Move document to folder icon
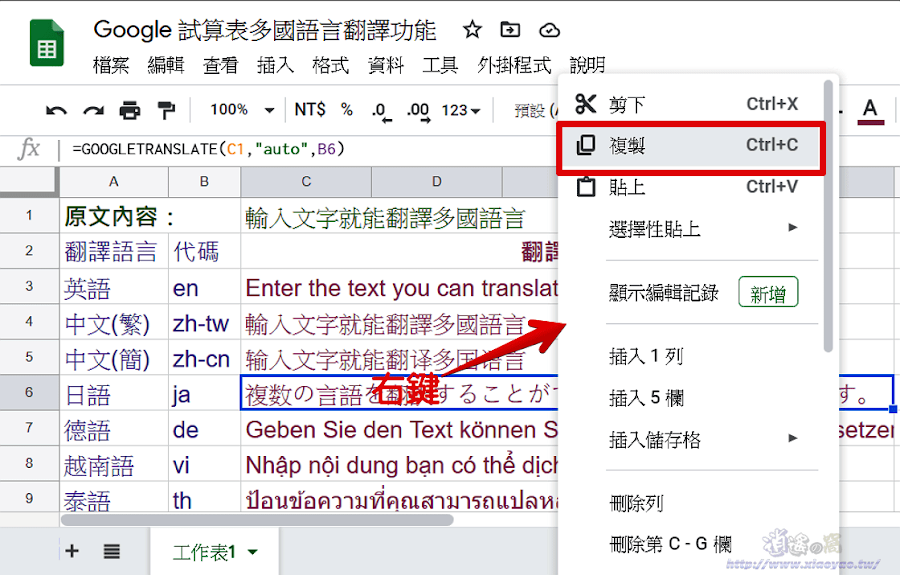 point(510,29)
